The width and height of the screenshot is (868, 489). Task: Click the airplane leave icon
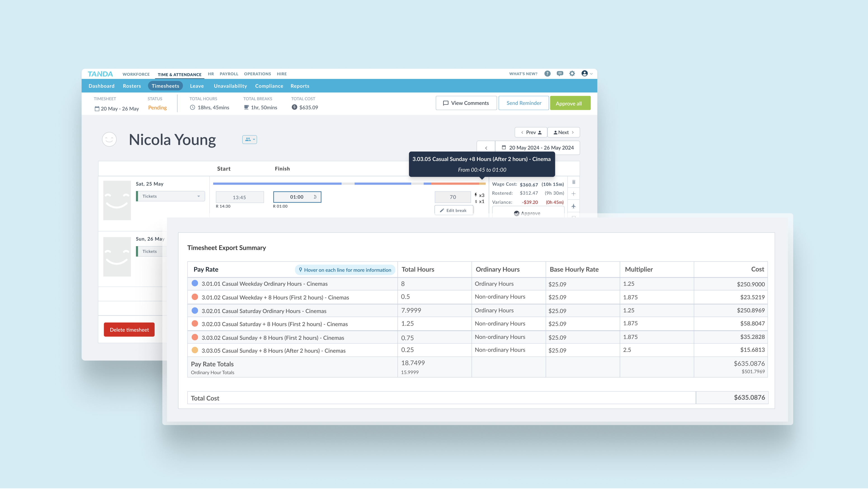pos(573,206)
